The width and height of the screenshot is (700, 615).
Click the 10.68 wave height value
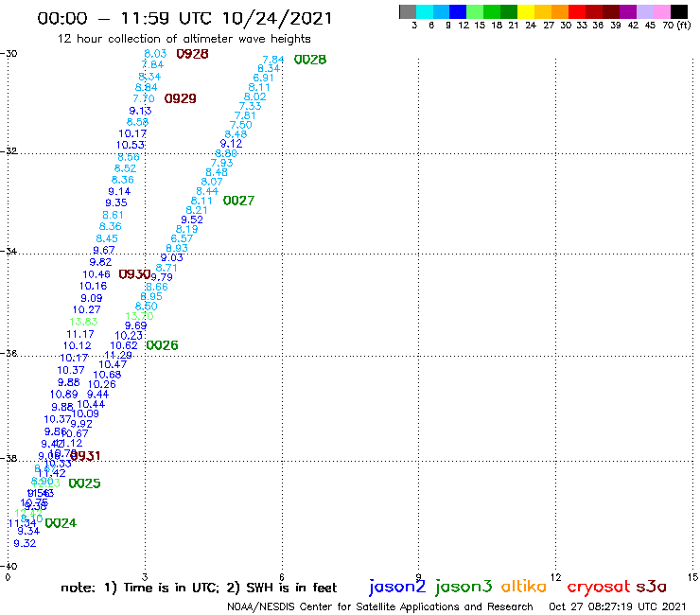tap(107, 376)
